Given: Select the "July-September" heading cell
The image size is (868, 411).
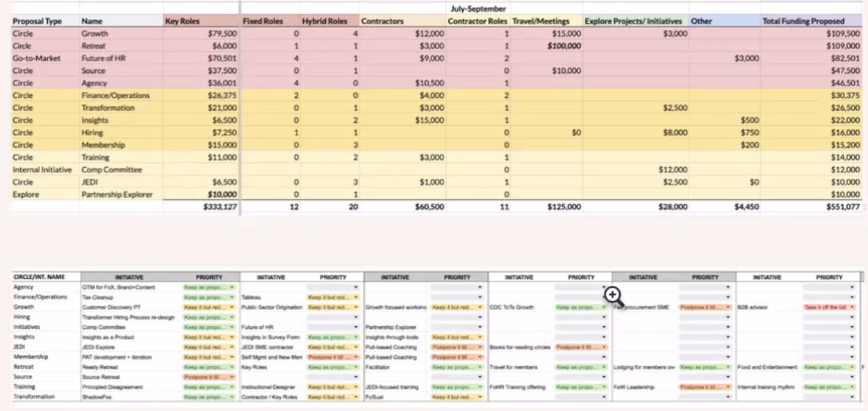Looking at the screenshot, I should pyautogui.click(x=479, y=9).
